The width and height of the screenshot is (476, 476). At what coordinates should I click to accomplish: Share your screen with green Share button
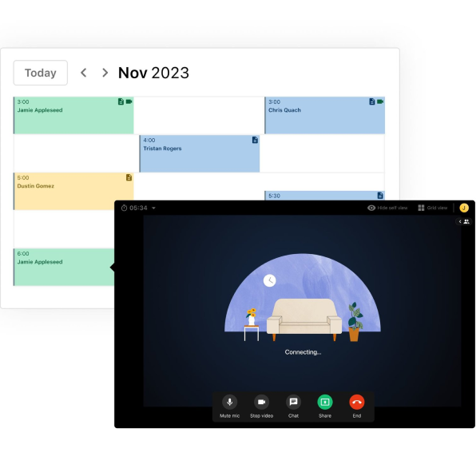325,403
